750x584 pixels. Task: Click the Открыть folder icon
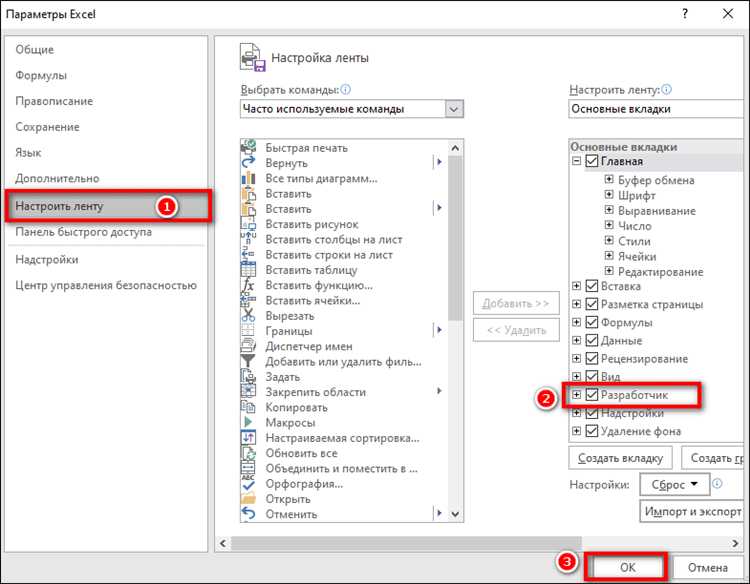pyautogui.click(x=248, y=499)
